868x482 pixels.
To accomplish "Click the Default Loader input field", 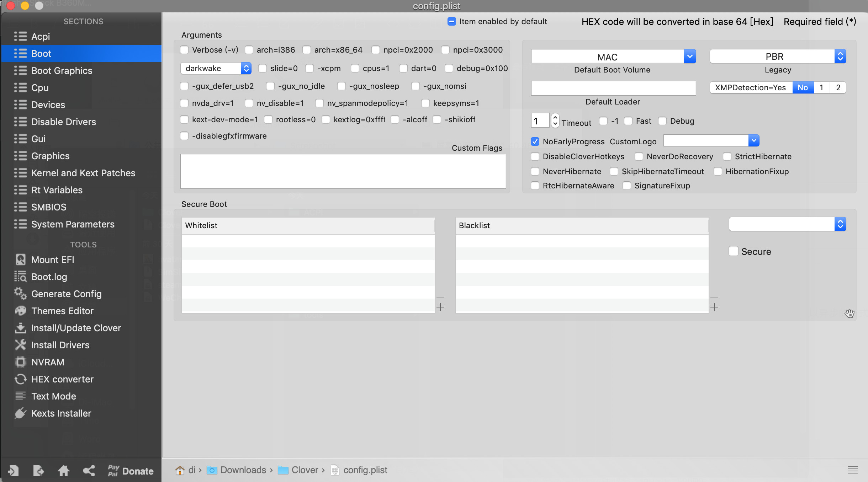I will click(614, 88).
